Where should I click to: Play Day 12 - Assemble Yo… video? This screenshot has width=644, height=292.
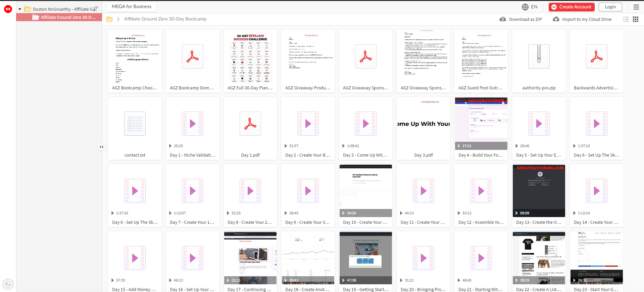(481, 191)
